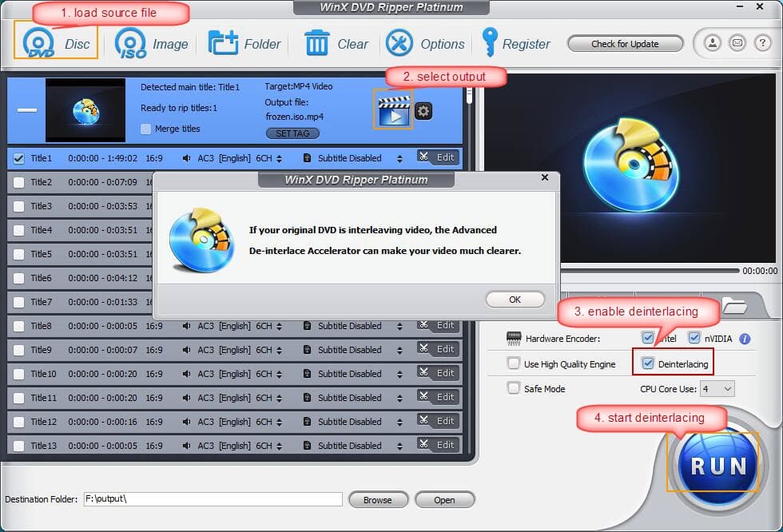The width and height of the screenshot is (783, 532).
Task: Switch to the output folder tab
Action: [x=734, y=305]
